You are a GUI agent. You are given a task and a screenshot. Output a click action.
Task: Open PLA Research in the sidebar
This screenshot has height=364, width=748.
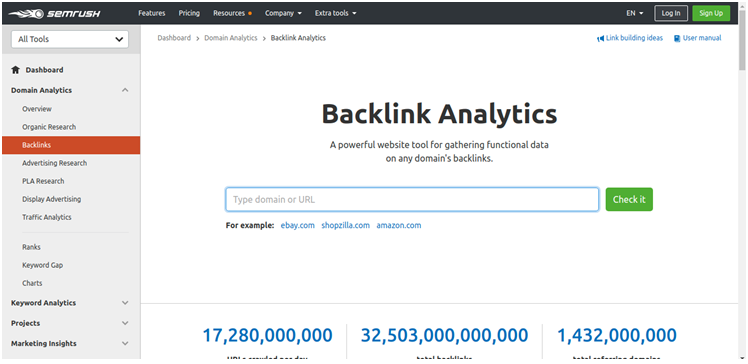tap(43, 181)
